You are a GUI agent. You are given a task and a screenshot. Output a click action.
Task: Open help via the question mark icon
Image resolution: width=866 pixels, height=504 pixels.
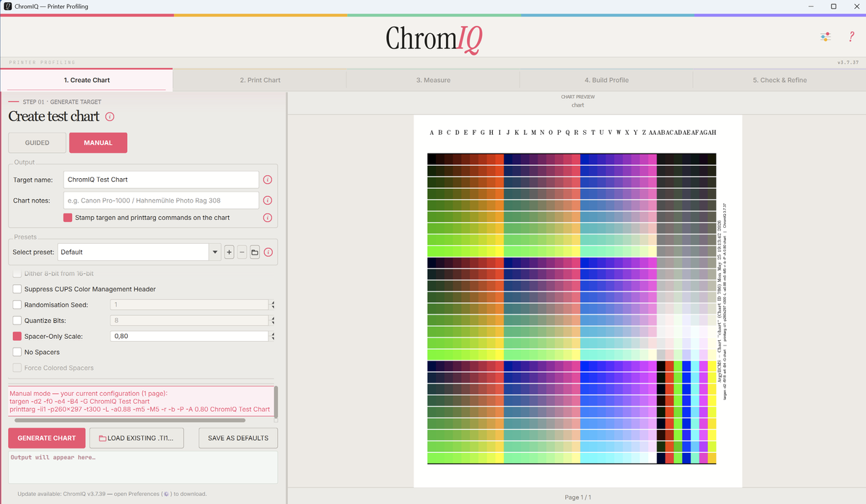click(852, 37)
